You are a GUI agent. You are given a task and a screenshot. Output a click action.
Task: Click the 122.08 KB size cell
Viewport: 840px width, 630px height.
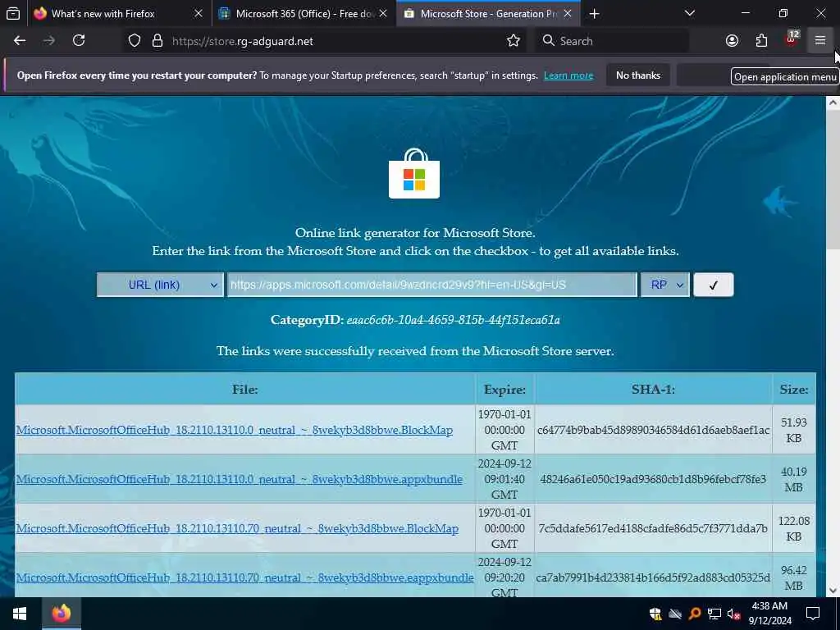point(794,529)
